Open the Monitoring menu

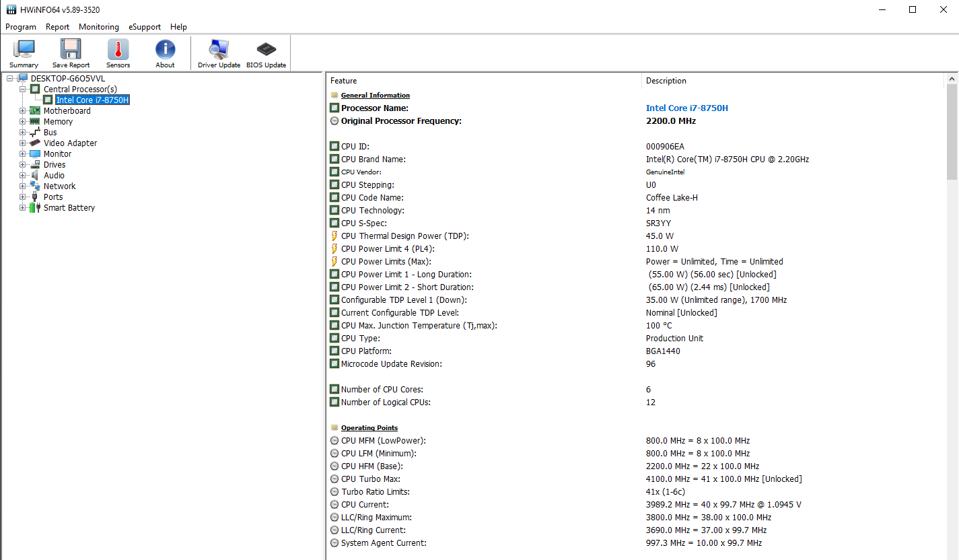(99, 27)
